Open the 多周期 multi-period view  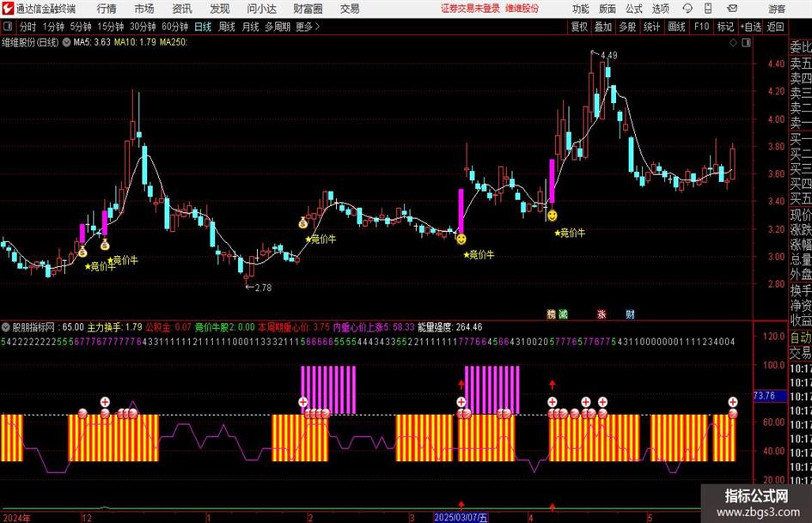pyautogui.click(x=277, y=27)
